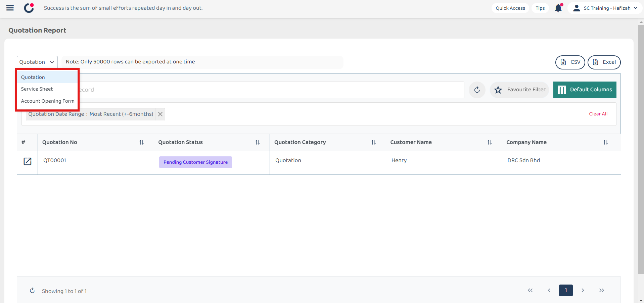Open the QT00001 record in a new window
This screenshot has width=644, height=303.
28,161
